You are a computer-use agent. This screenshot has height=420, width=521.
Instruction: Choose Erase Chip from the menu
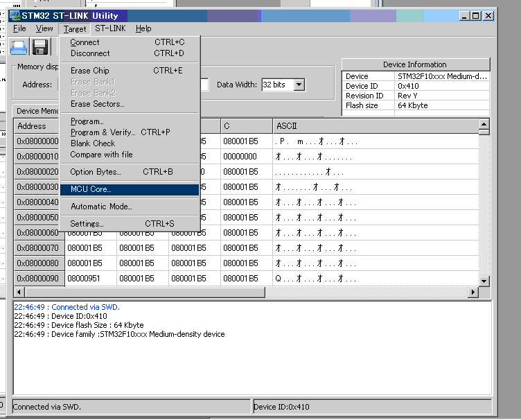tap(130, 71)
